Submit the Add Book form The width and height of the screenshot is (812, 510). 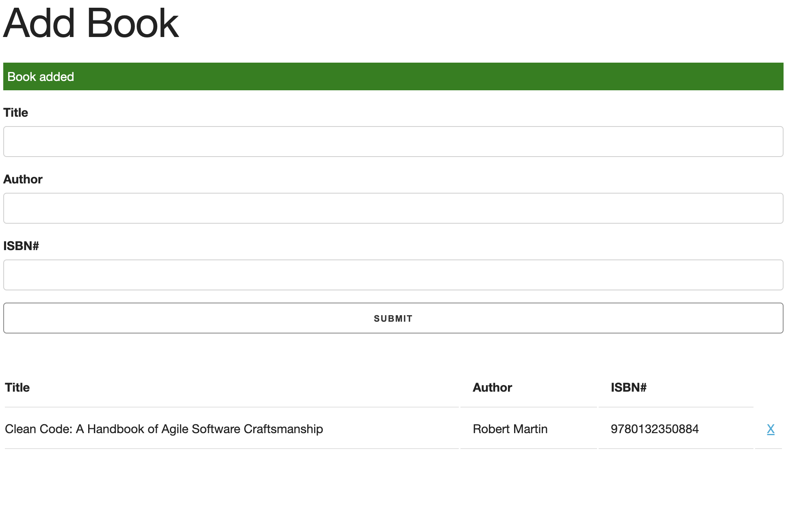[393, 318]
